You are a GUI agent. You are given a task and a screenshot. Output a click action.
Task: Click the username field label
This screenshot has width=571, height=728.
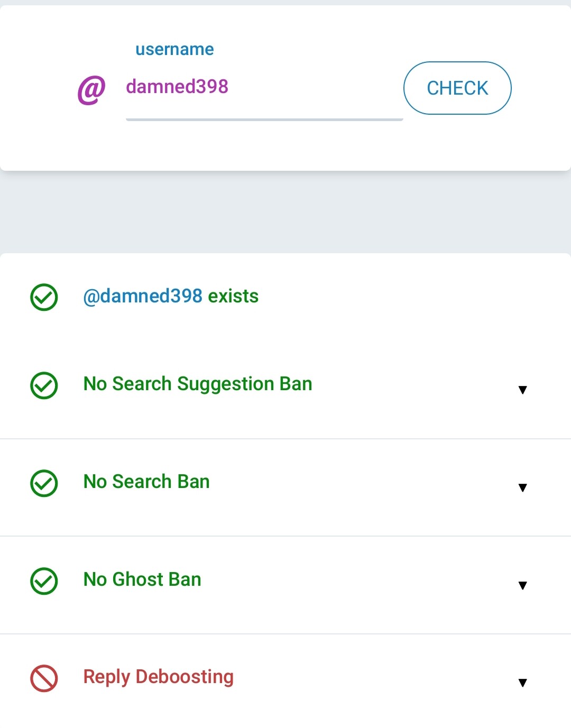(x=174, y=49)
